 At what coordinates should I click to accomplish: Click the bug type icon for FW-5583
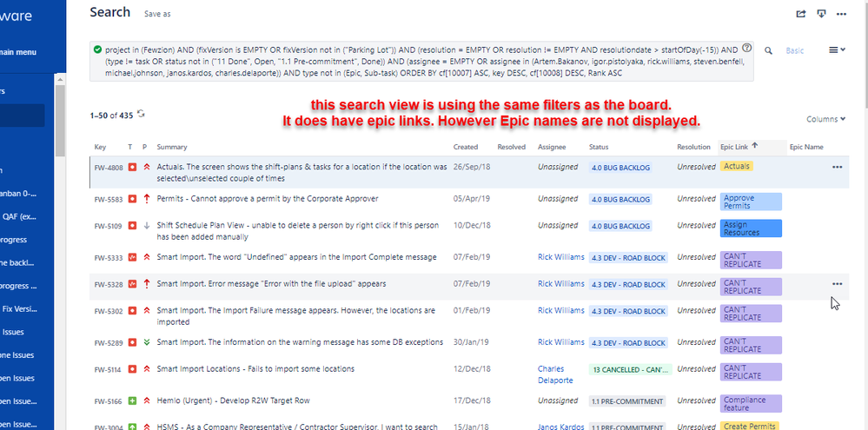pos(132,198)
